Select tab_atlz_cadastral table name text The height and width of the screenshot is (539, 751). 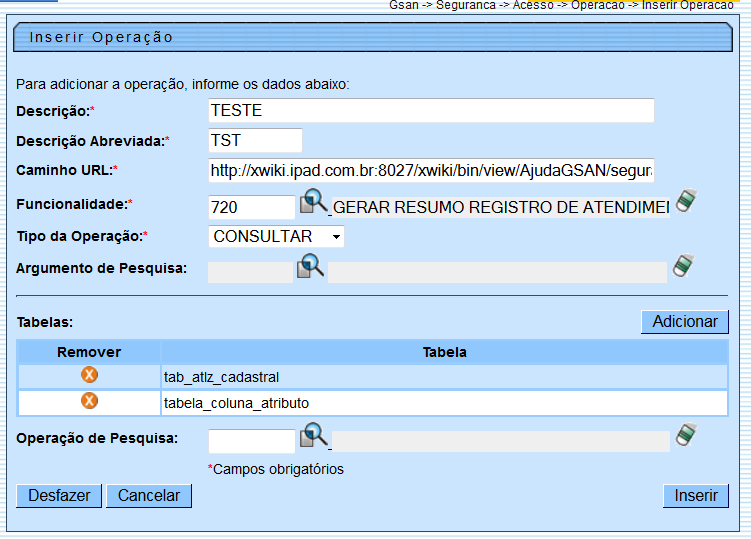tap(221, 378)
